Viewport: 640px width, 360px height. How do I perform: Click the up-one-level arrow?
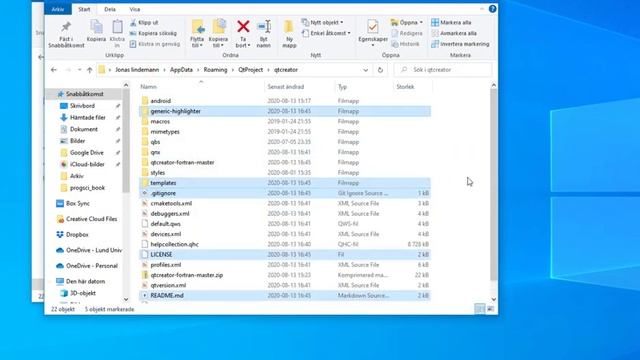(89, 70)
